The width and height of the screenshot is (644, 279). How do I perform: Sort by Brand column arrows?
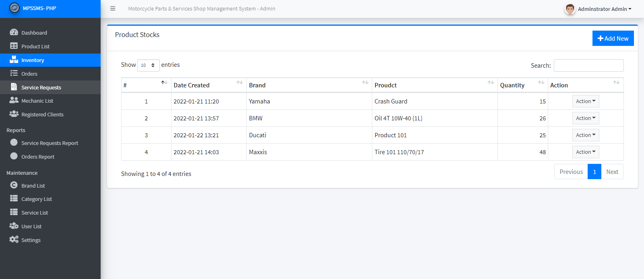pos(365,83)
